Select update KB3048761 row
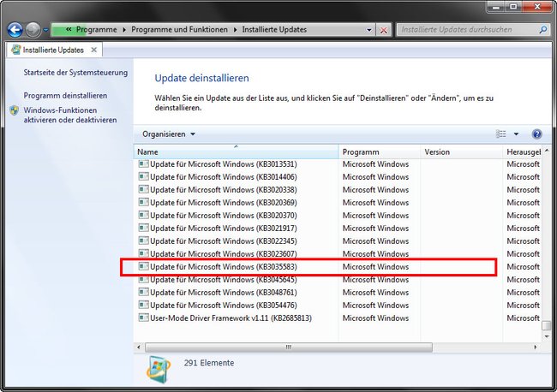 point(338,293)
